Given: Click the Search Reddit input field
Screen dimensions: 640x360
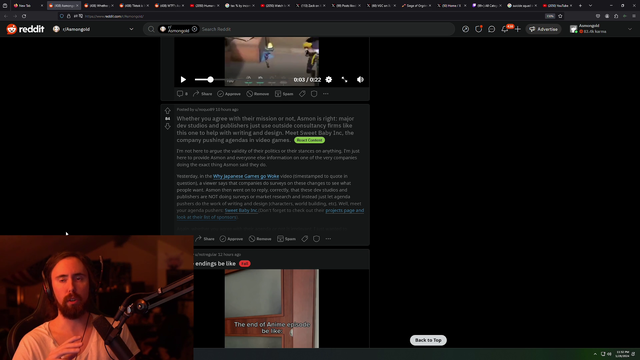Looking at the screenshot, I should coord(327,29).
